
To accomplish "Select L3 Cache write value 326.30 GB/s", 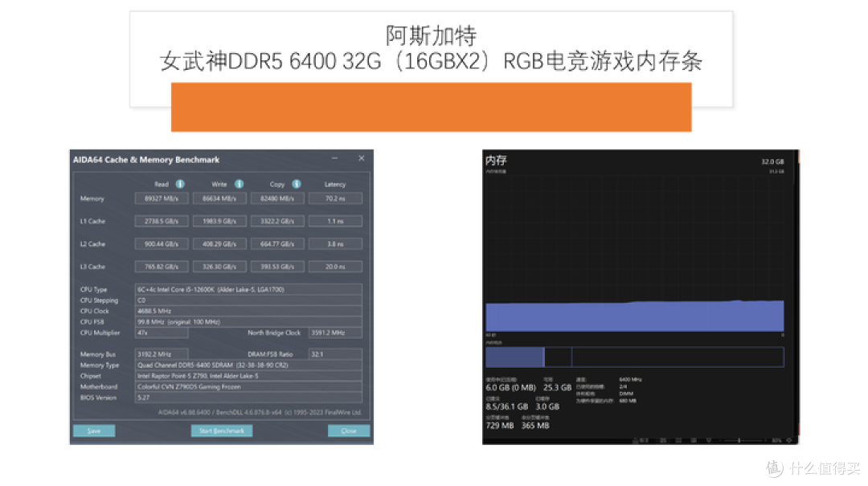I will coord(219,266).
